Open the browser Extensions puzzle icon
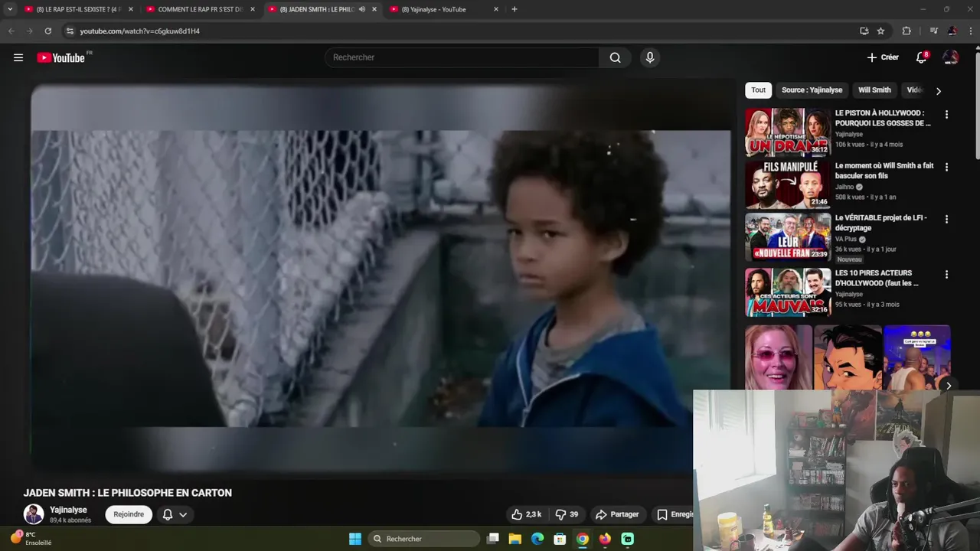 coord(906,31)
